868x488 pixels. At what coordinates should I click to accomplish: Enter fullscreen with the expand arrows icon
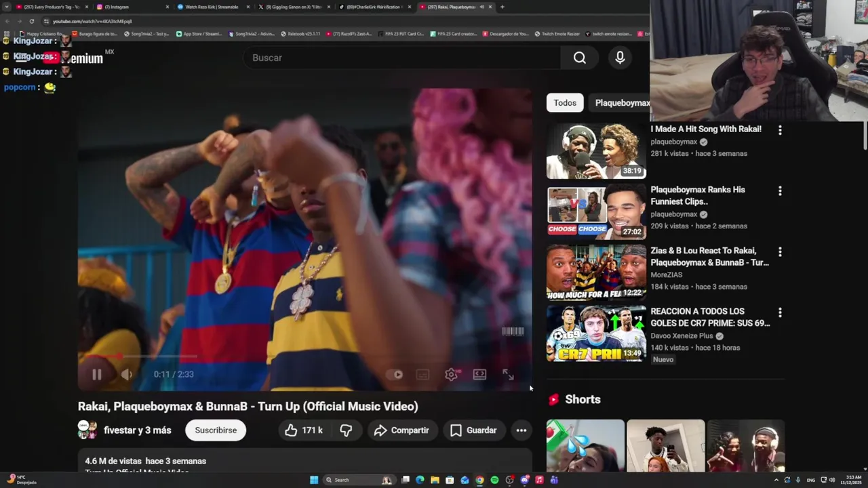point(508,374)
